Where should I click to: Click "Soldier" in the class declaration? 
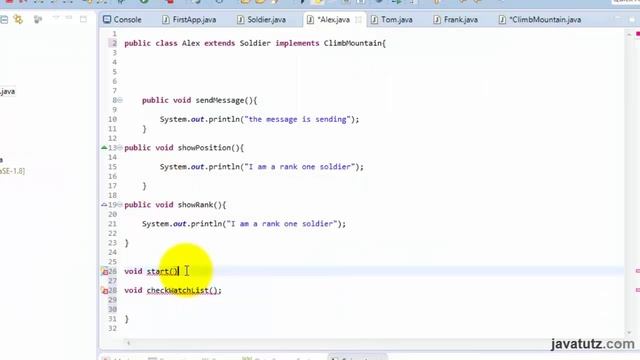255,43
